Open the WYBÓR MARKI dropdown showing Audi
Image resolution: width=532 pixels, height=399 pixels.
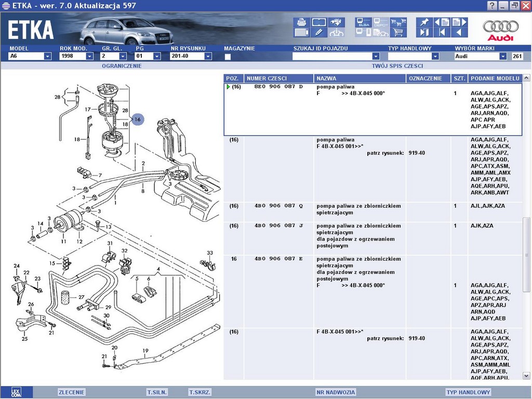click(x=503, y=56)
